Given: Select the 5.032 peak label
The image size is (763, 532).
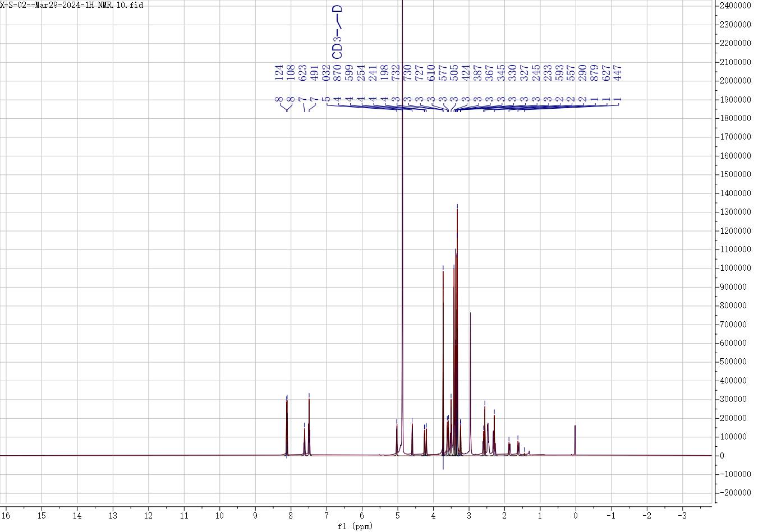Looking at the screenshot, I should click(x=327, y=73).
